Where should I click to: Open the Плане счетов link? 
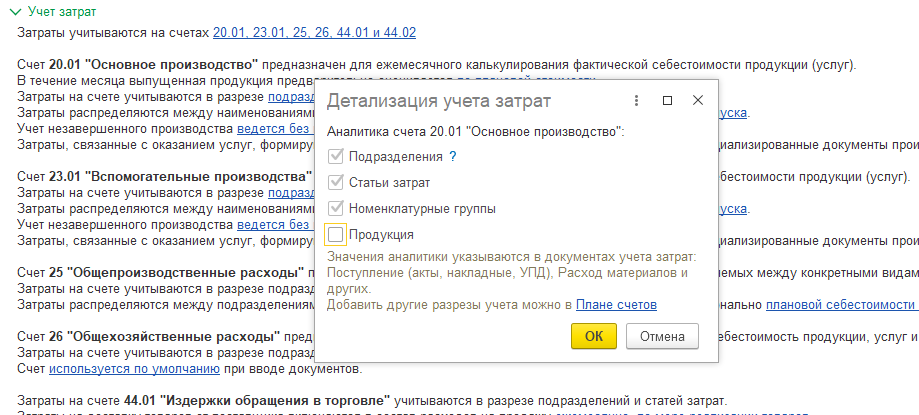click(616, 305)
